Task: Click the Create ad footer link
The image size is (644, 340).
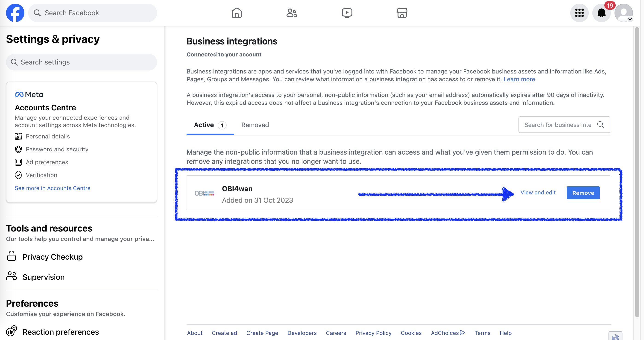Action: pyautogui.click(x=224, y=333)
